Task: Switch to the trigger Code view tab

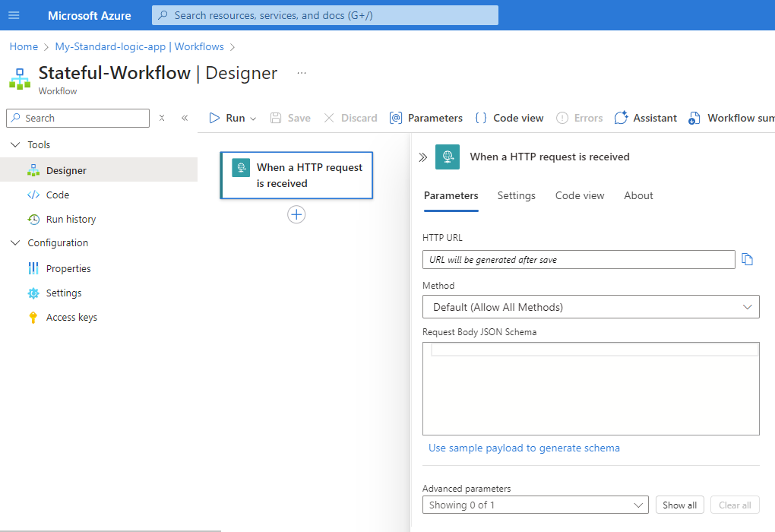Action: [579, 196]
